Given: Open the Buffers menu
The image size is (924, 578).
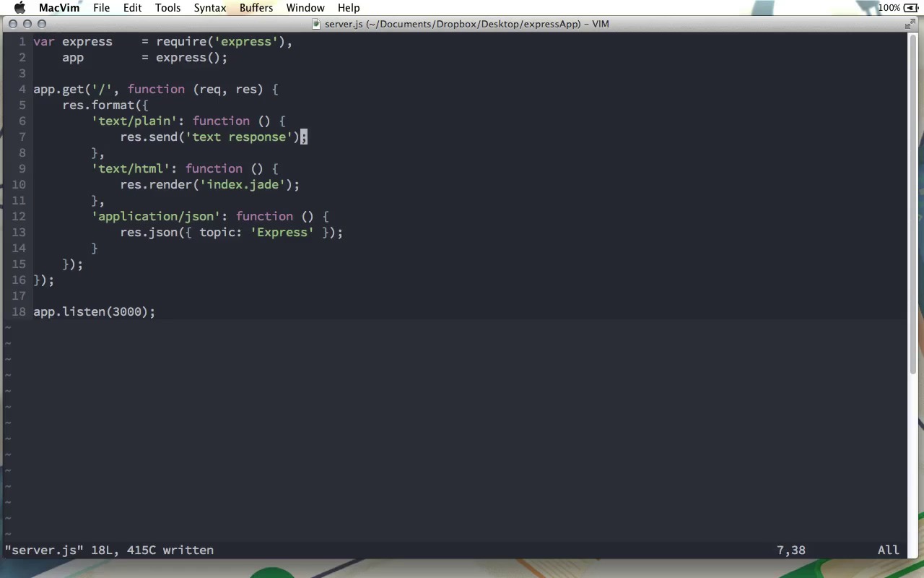Looking at the screenshot, I should (256, 8).
